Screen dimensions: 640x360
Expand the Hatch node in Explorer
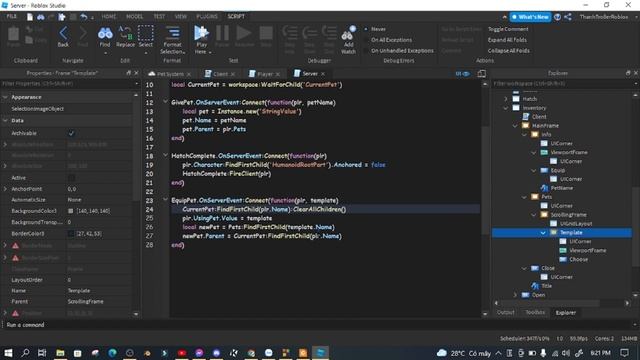coord(506,99)
